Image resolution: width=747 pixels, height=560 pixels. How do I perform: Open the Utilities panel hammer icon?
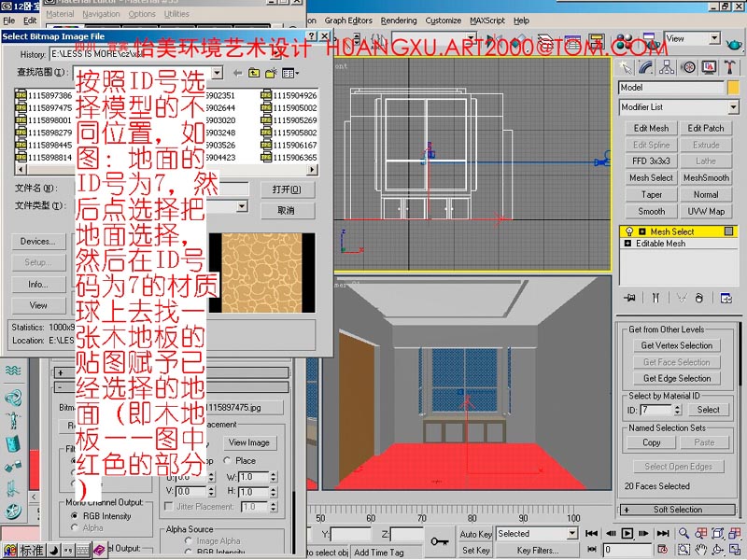729,67
